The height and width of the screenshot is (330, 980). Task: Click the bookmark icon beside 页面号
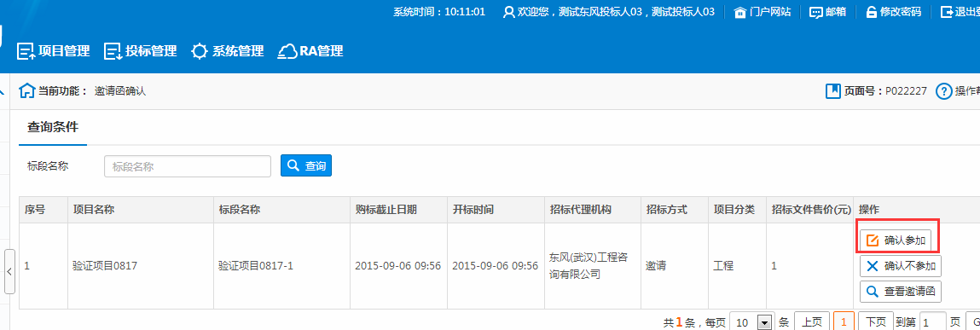pyautogui.click(x=832, y=91)
